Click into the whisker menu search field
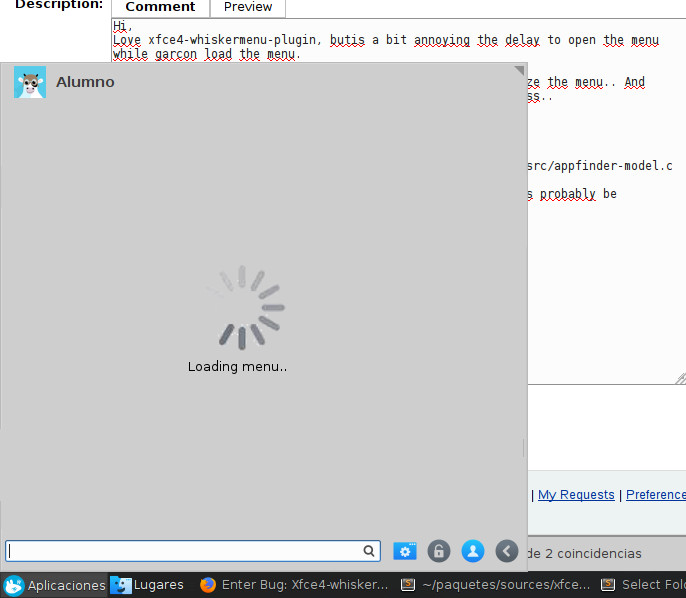The height and width of the screenshot is (598, 686). point(185,551)
